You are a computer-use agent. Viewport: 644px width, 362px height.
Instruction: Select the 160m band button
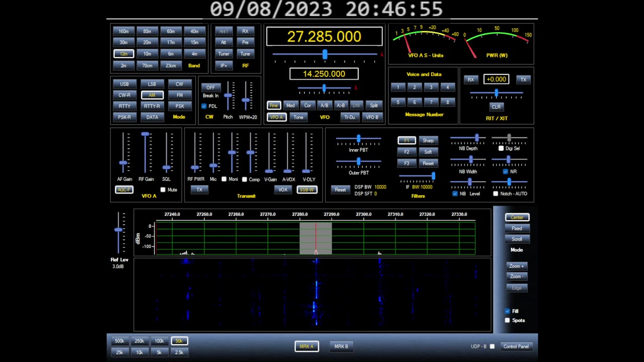123,31
